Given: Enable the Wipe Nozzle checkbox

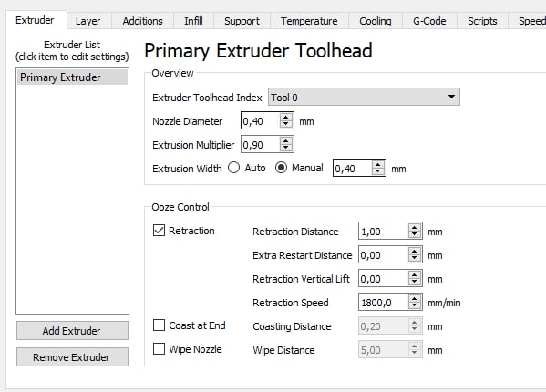Looking at the screenshot, I should click(159, 349).
